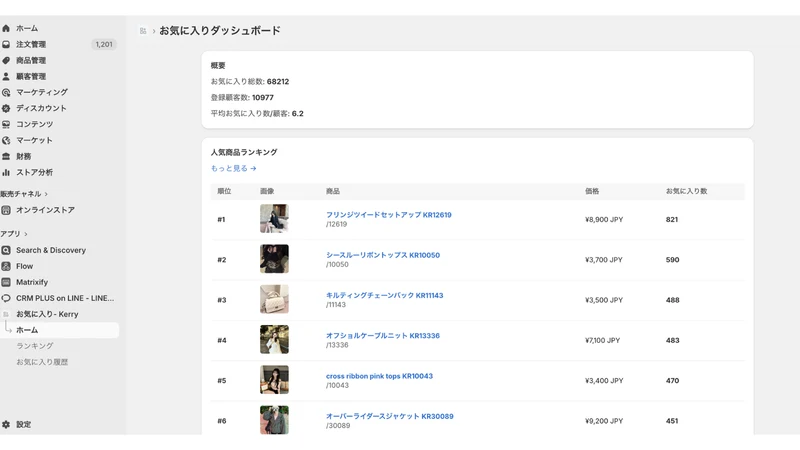The image size is (800, 450).
Task: Click the 1,201 orders count badge
Action: (104, 44)
